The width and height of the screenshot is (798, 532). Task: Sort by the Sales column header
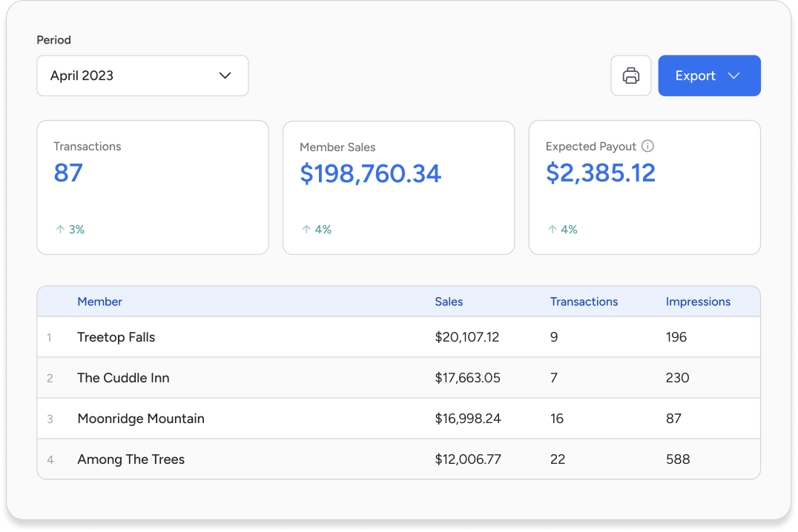[449, 302]
